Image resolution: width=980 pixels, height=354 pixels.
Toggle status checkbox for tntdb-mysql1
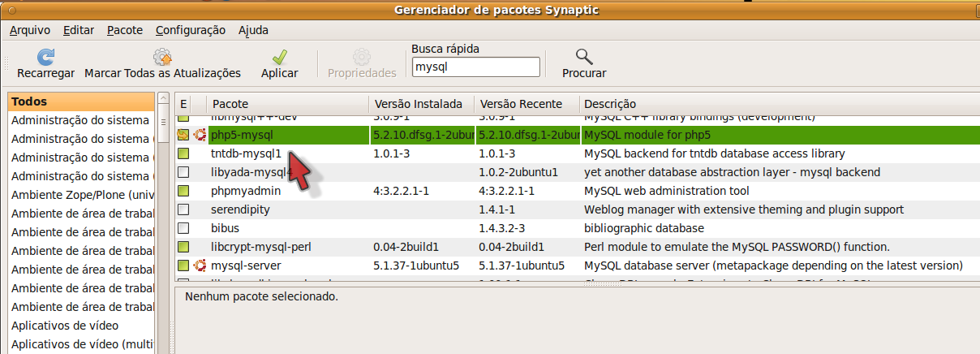(183, 153)
